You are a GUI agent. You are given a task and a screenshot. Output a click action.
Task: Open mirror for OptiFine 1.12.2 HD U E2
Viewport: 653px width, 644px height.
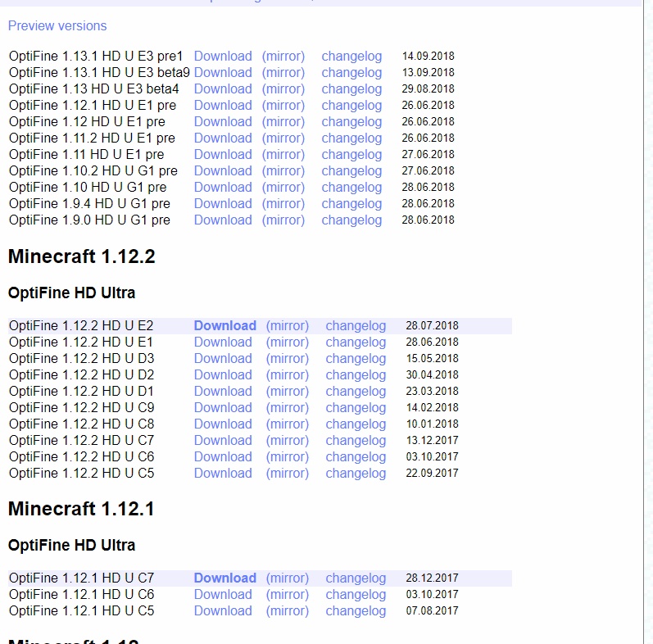tap(288, 326)
